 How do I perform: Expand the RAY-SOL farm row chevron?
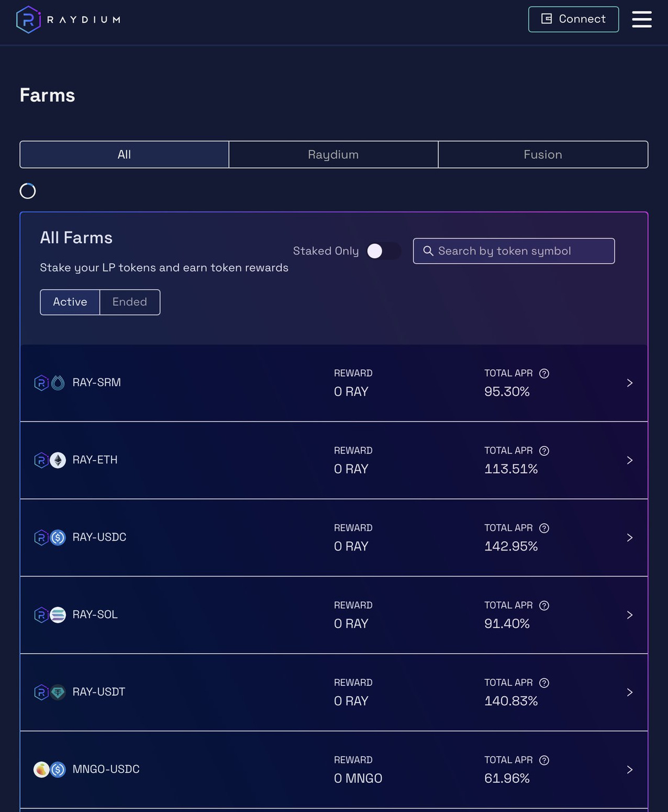click(x=629, y=615)
